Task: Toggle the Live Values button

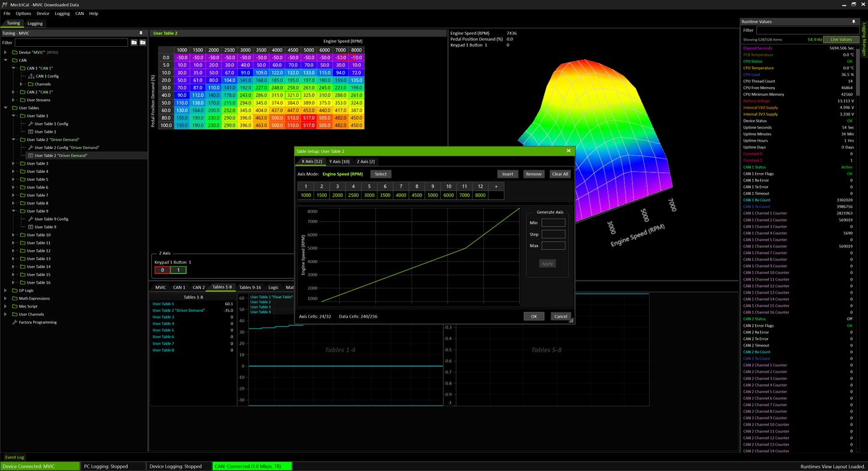Action: (841, 40)
